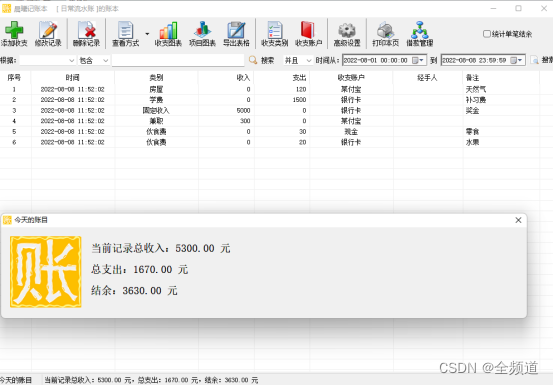Select the 兼职 category cell
This screenshot has width=554, height=385.
point(156,121)
